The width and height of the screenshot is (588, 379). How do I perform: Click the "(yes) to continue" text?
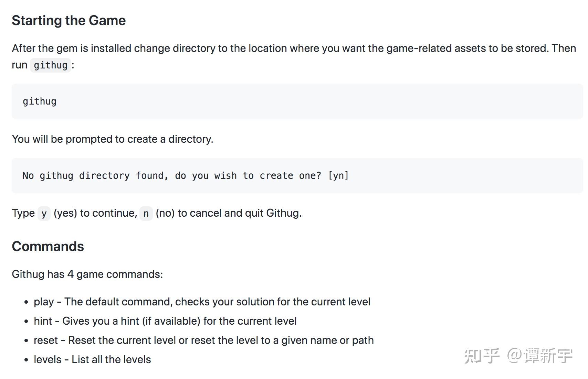(95, 213)
